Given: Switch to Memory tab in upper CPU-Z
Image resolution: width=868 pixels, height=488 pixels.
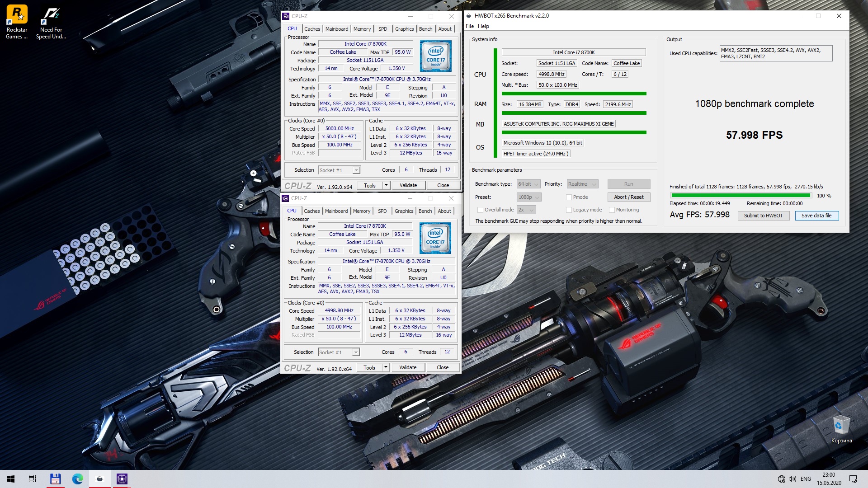Looking at the screenshot, I should click(362, 29).
